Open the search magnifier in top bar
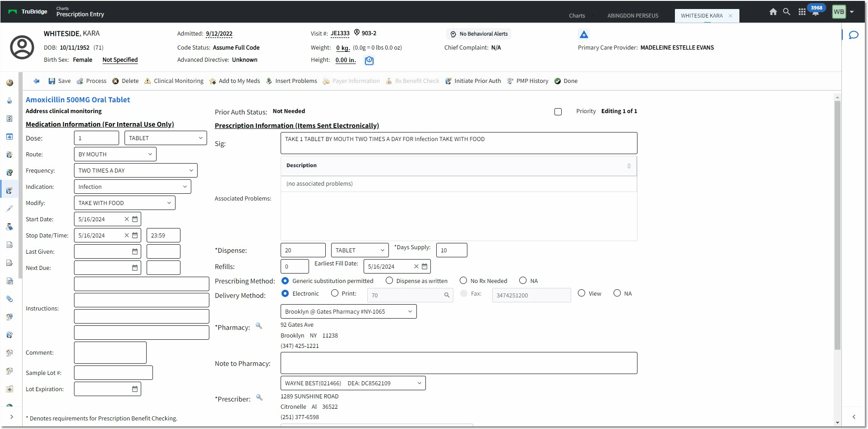Image resolution: width=868 pixels, height=429 pixels. pos(786,12)
